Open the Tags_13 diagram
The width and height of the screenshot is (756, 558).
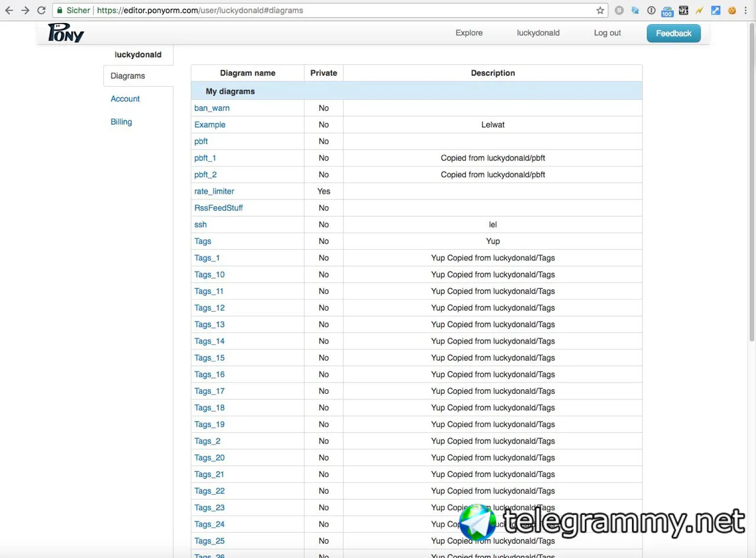tap(210, 324)
